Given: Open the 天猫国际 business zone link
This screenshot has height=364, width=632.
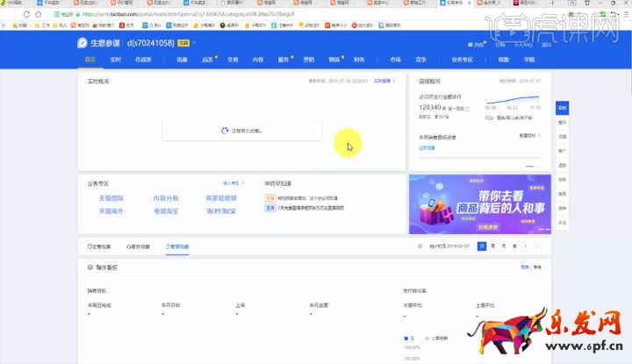Looking at the screenshot, I should 111,199.
